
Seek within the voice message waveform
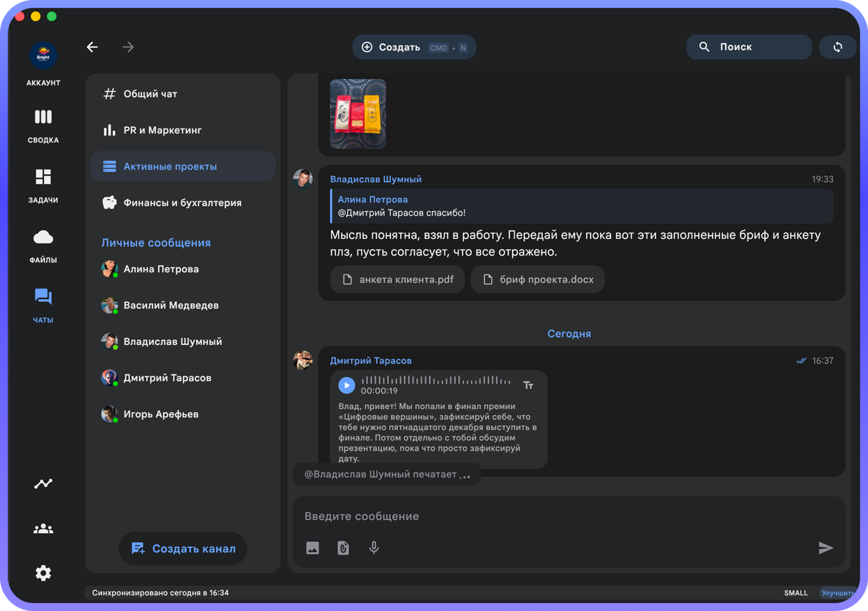point(436,380)
